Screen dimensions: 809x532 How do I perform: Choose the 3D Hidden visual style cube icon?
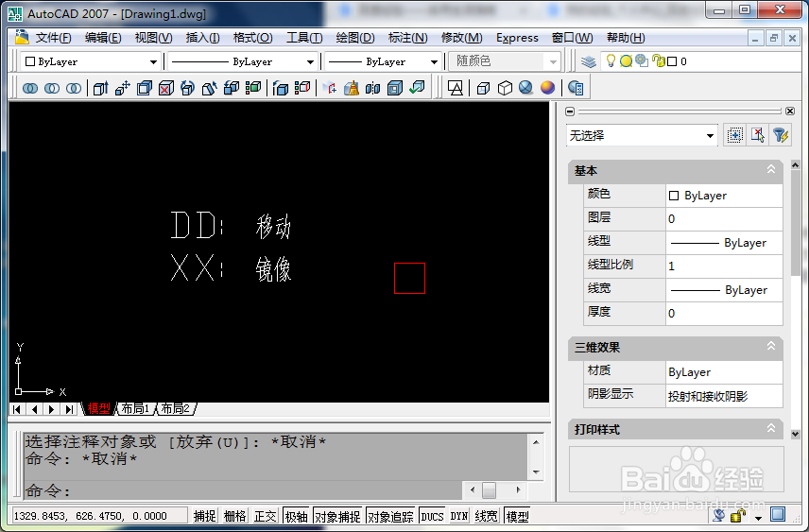pyautogui.click(x=505, y=88)
